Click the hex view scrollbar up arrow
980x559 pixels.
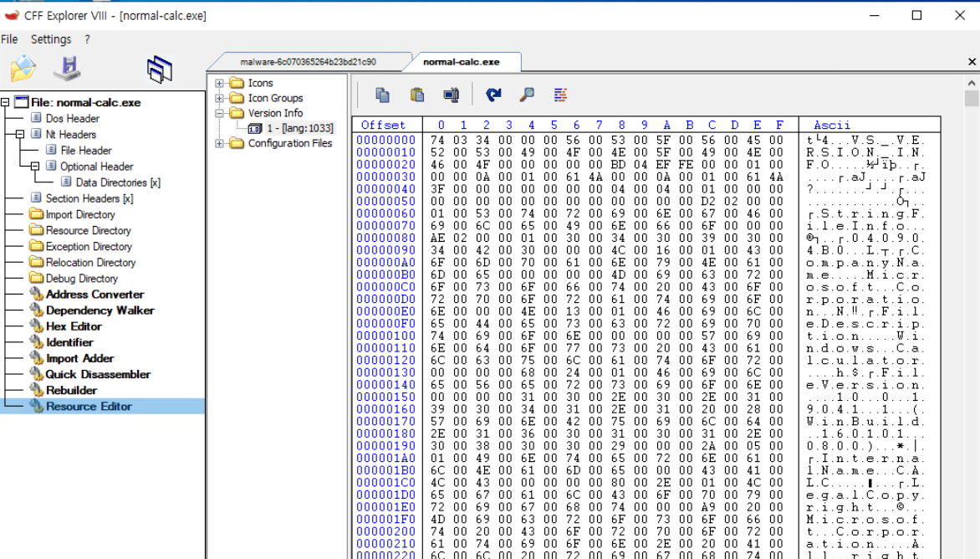point(972,83)
